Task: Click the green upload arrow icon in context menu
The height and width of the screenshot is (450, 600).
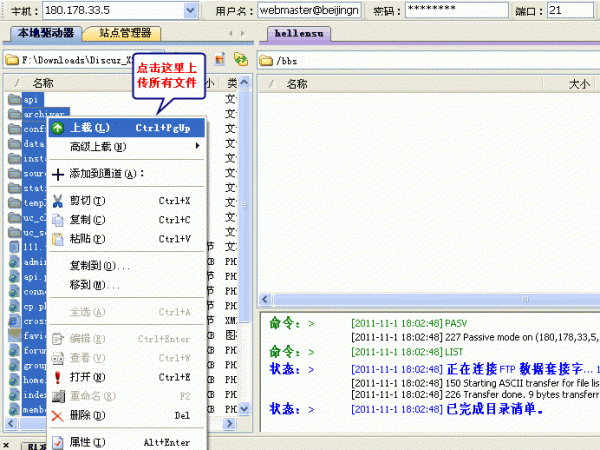Action: [x=58, y=128]
